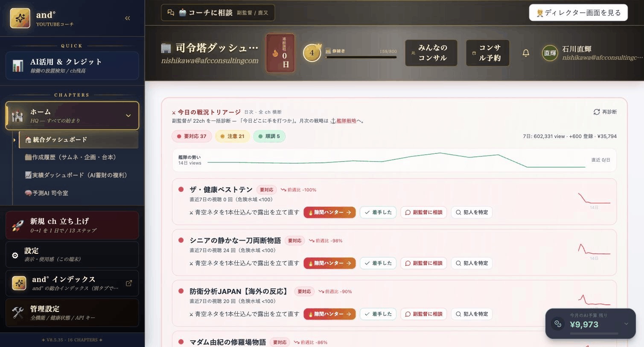Mark シニアの静かな一刀両断物語 as 着手した
This screenshot has width=644, height=347.
(378, 263)
